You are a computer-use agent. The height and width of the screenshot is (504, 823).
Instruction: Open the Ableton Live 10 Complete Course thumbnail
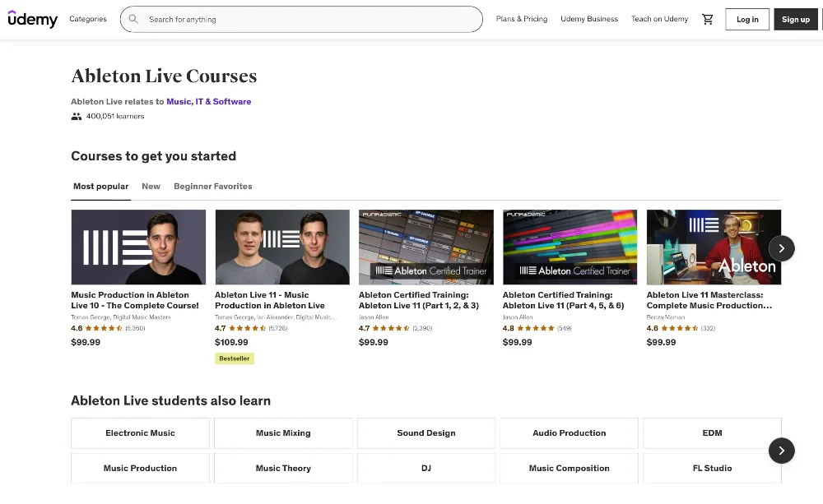tap(138, 247)
